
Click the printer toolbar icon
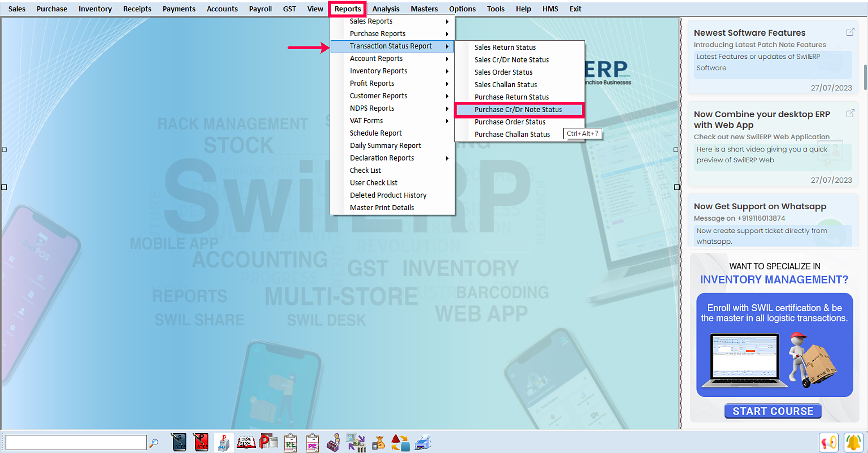point(423,443)
